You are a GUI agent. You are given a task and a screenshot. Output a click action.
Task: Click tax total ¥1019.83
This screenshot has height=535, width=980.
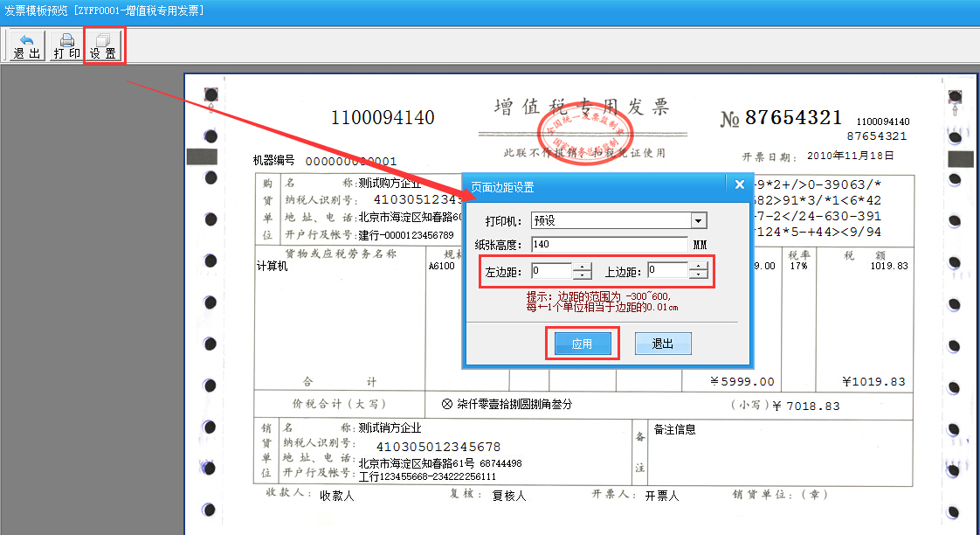coord(873,382)
